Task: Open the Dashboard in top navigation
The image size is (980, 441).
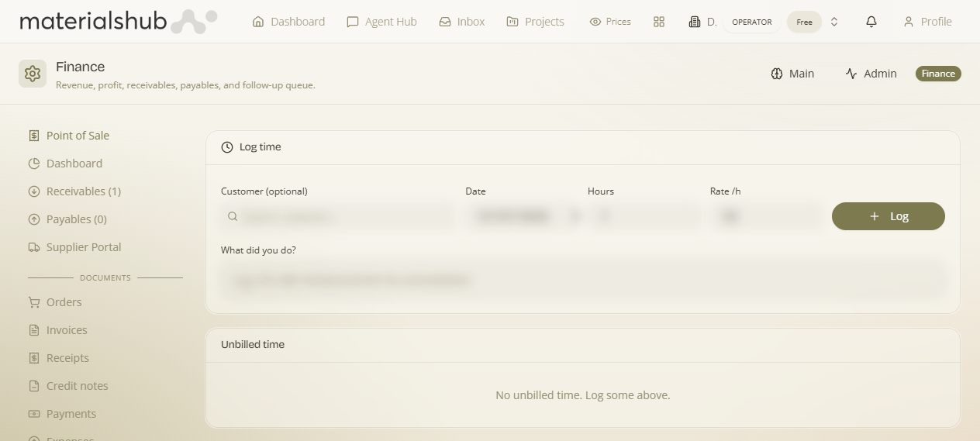Action: [x=288, y=22]
